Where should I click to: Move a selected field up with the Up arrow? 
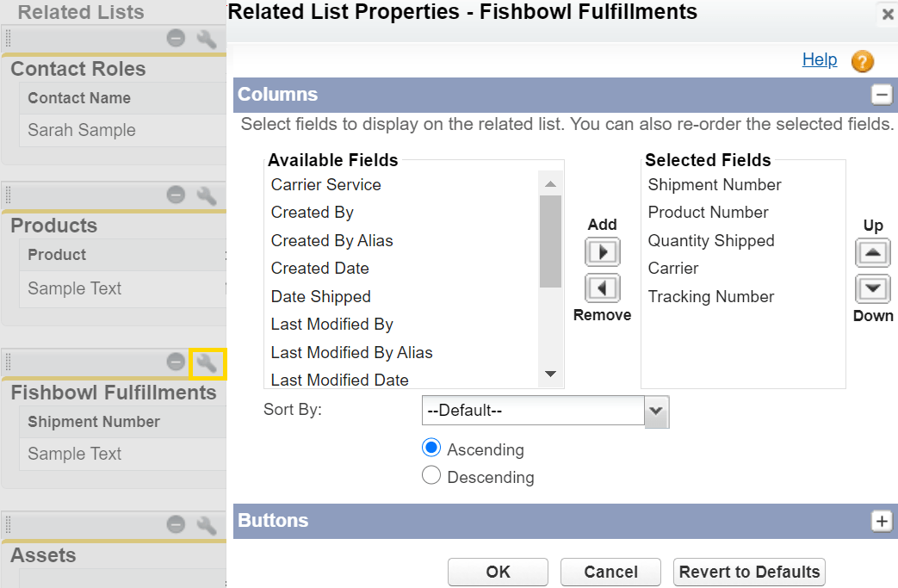pos(872,252)
